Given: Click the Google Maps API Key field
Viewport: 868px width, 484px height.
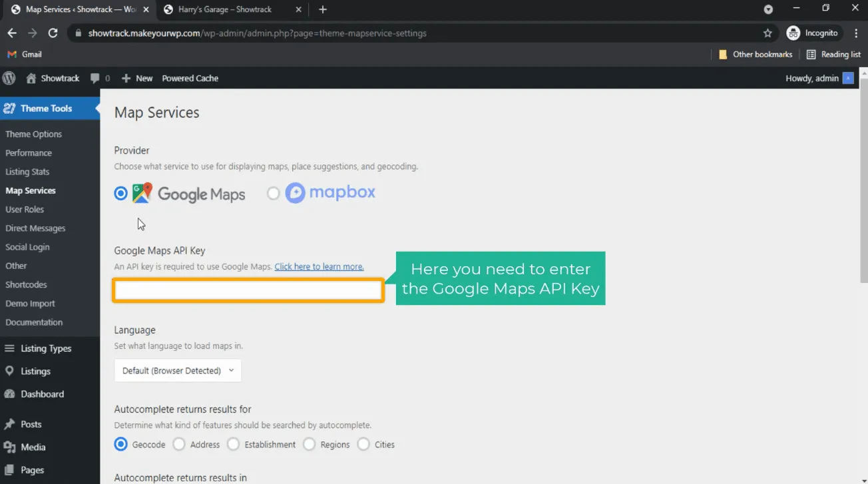Looking at the screenshot, I should (x=248, y=290).
